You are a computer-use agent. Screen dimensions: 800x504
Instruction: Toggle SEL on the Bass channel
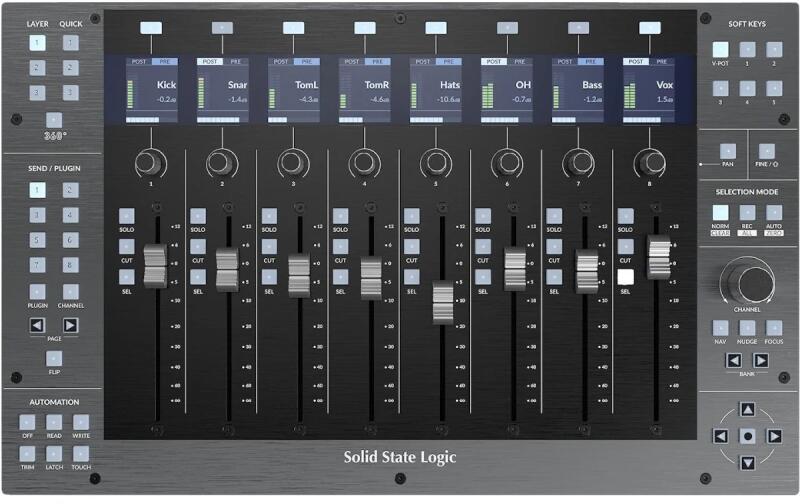click(554, 277)
